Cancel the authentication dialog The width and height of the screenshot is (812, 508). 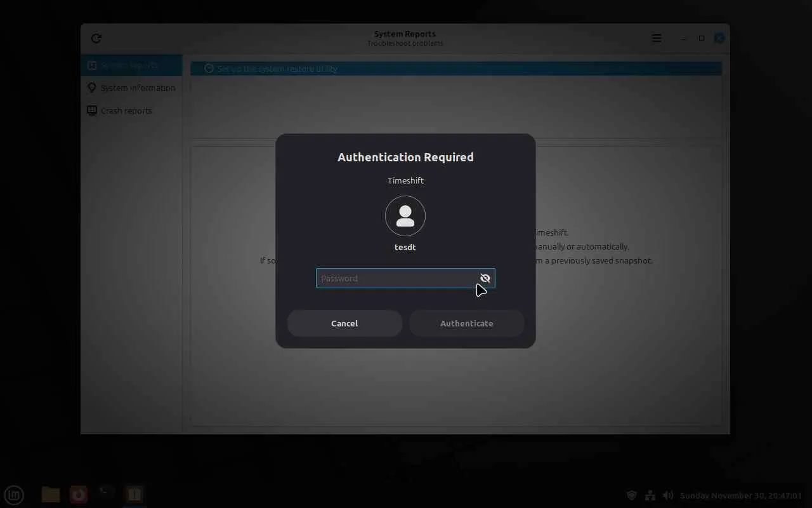point(344,323)
